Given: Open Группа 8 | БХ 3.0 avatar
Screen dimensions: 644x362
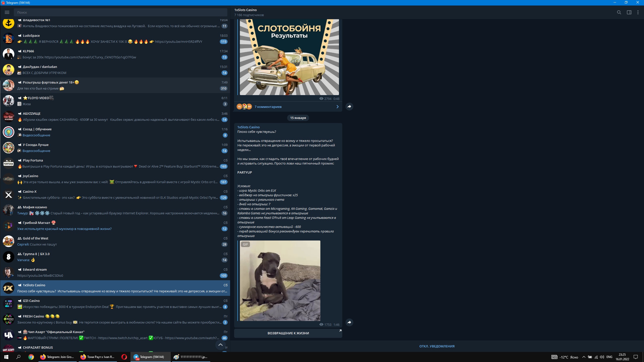Looking at the screenshot, I should point(8,257).
